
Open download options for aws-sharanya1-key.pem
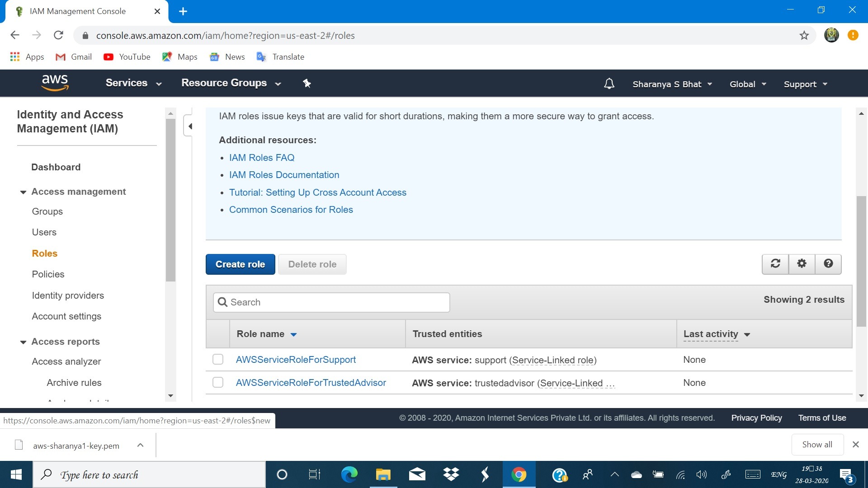pos(140,445)
